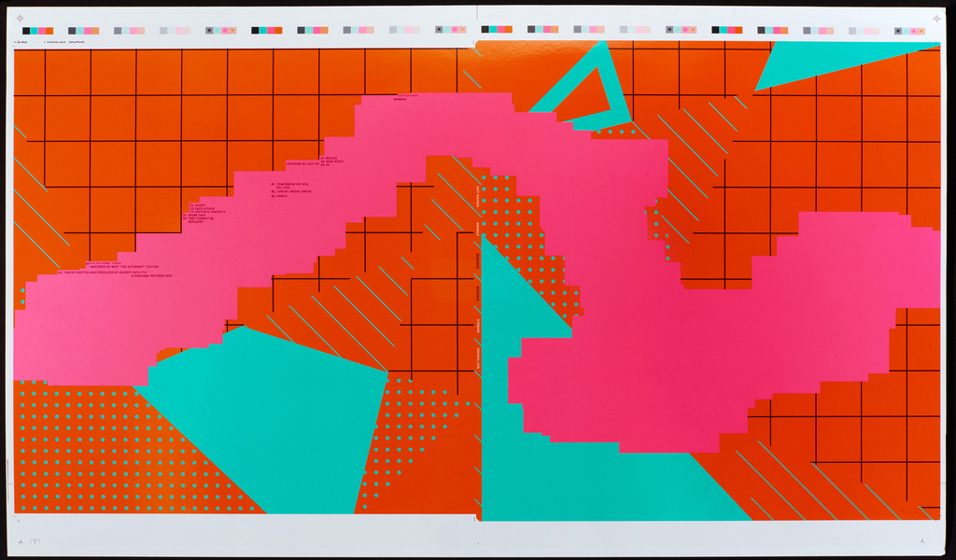Click the 'C2. FACE ATTACK' track line
The image size is (956, 560).
click(x=203, y=208)
